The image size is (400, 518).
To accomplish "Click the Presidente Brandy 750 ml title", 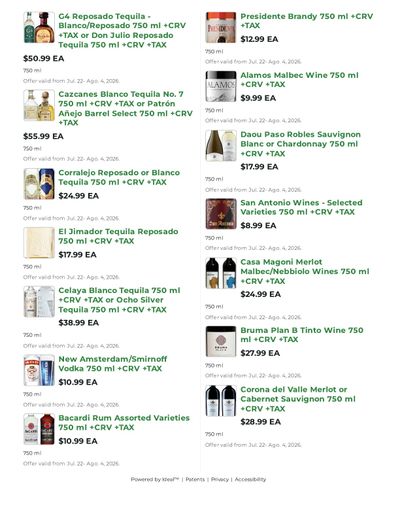I will click(x=307, y=21).
